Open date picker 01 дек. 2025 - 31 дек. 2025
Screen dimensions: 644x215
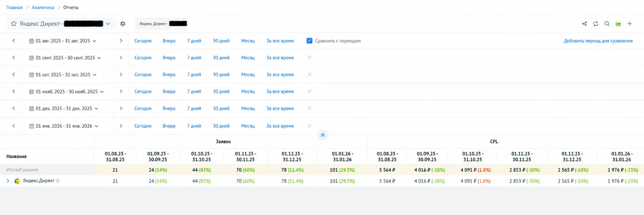pyautogui.click(x=64, y=109)
